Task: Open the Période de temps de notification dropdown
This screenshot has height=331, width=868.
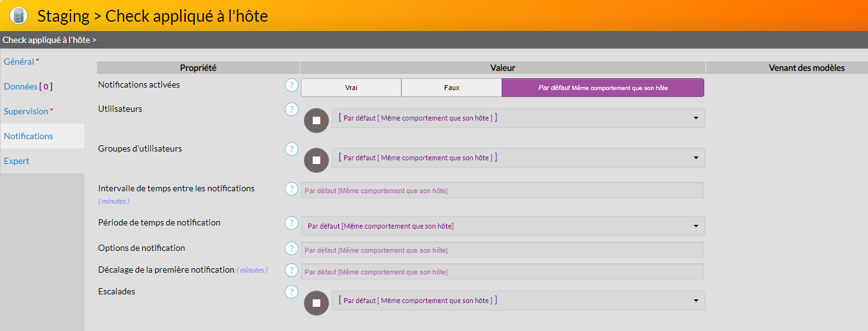Action: [503, 226]
